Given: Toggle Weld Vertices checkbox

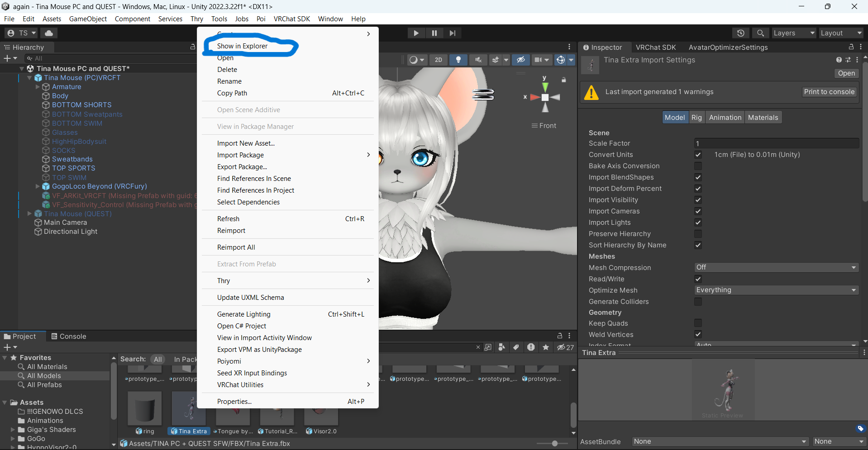Looking at the screenshot, I should tap(698, 335).
